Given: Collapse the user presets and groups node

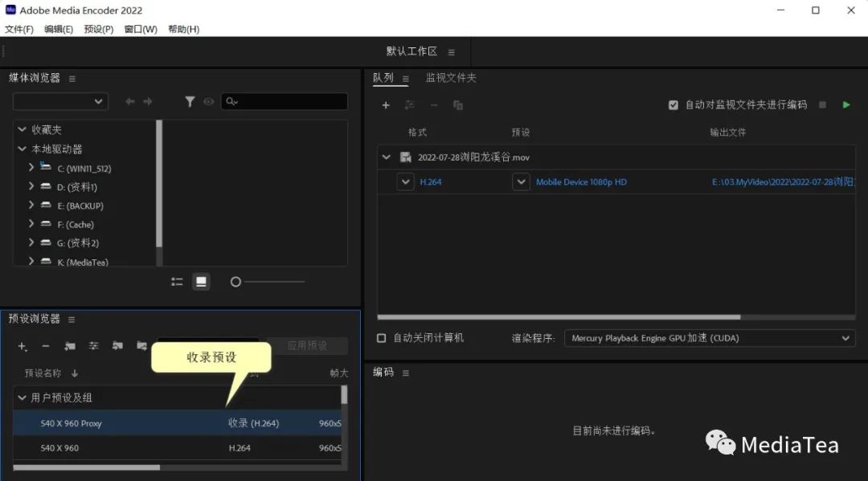Looking at the screenshot, I should [x=23, y=397].
